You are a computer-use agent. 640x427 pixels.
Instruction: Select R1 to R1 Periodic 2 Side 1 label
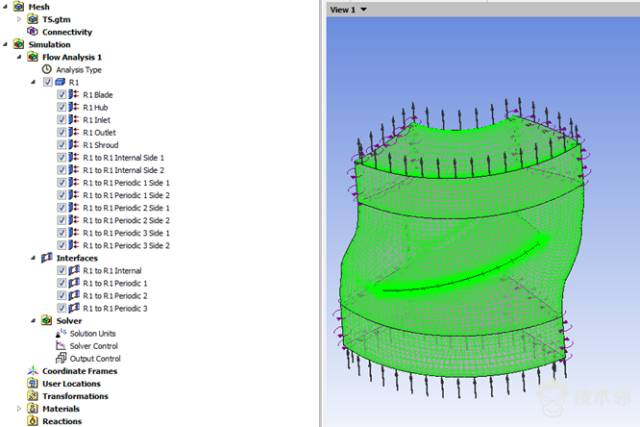click(126, 208)
